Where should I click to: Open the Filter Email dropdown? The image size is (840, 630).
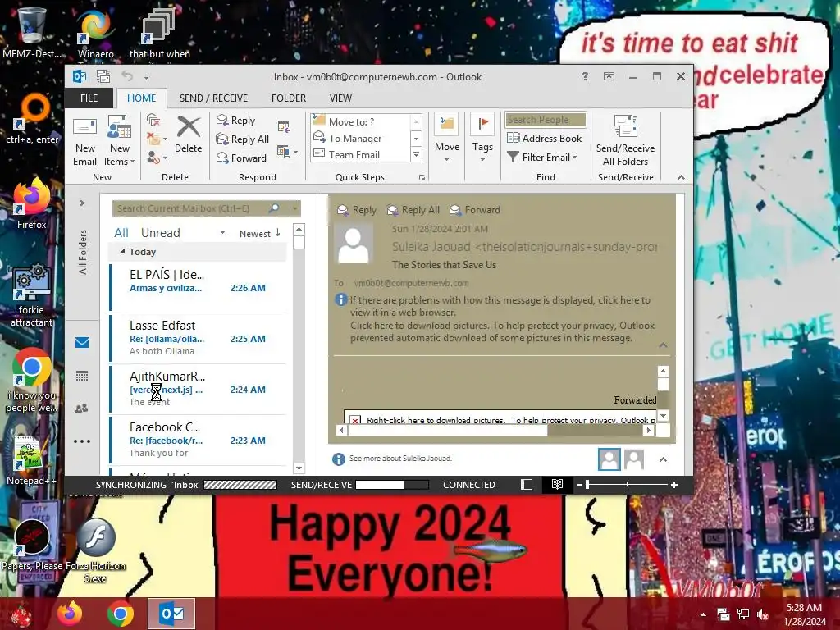click(x=542, y=157)
